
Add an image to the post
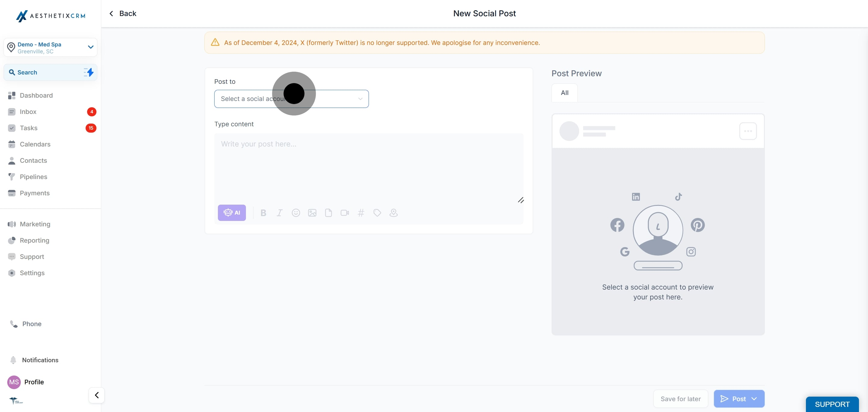(312, 212)
